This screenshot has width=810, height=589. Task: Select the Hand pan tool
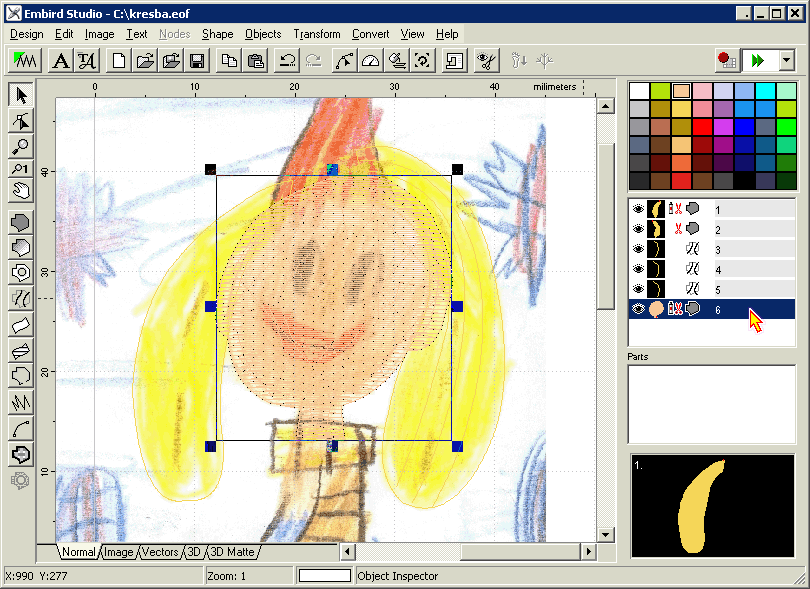coord(21,191)
